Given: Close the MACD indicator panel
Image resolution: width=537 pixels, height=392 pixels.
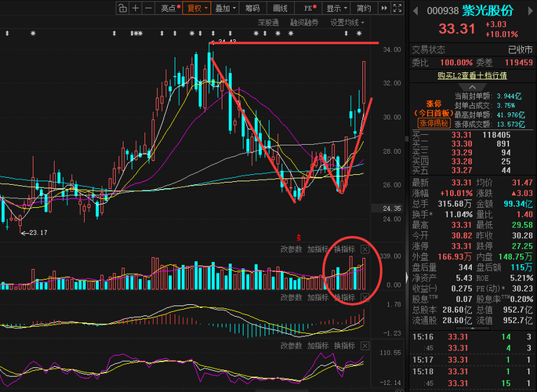Looking at the screenshot, I should 365,297.
